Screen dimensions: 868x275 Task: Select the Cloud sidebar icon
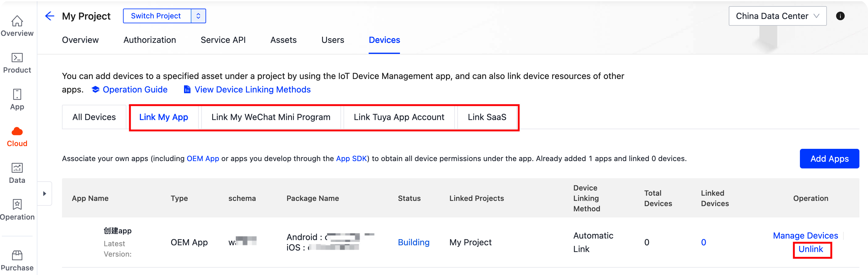point(17,131)
